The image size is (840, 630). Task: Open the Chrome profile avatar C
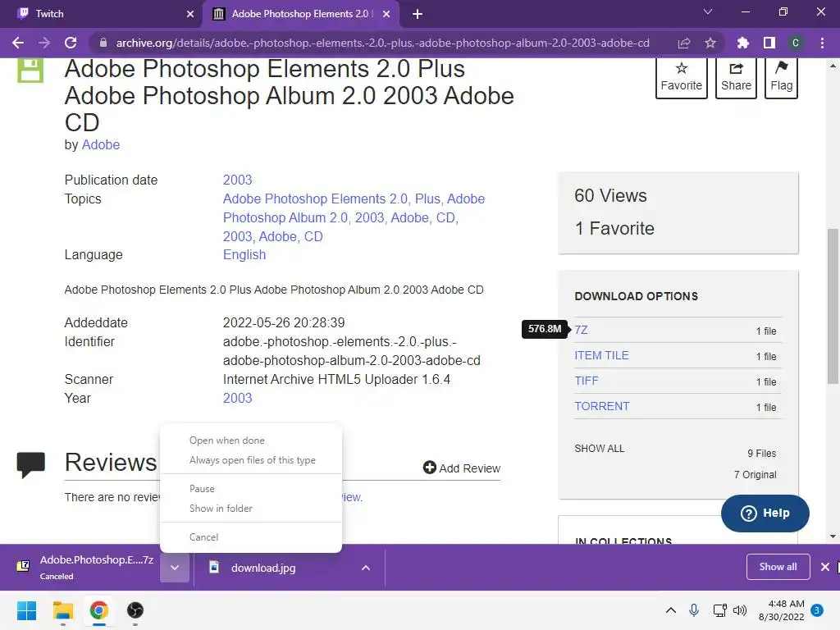(x=796, y=43)
